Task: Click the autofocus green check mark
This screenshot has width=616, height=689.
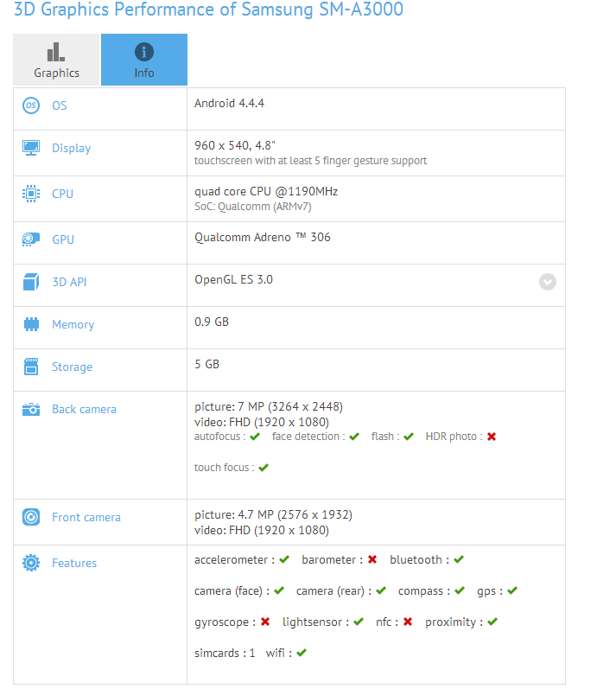Action: coord(255,437)
